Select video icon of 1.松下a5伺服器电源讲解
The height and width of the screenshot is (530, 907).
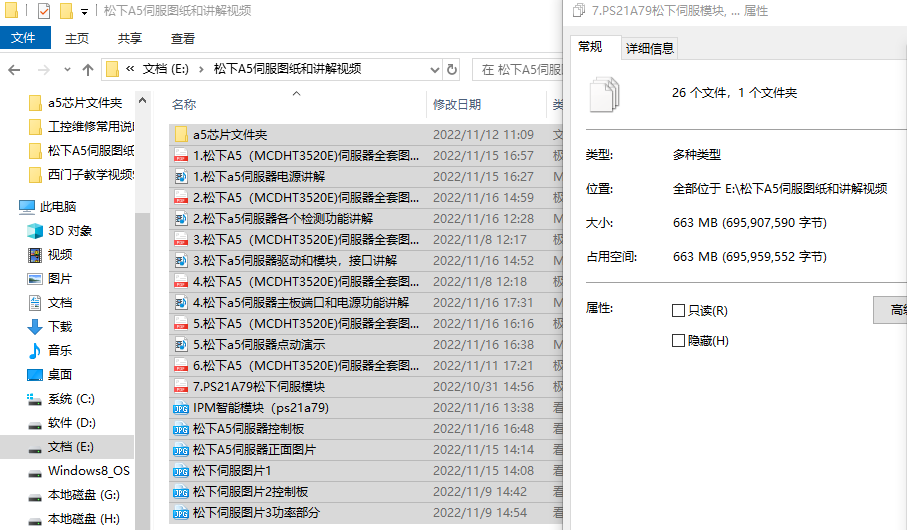pyautogui.click(x=181, y=176)
